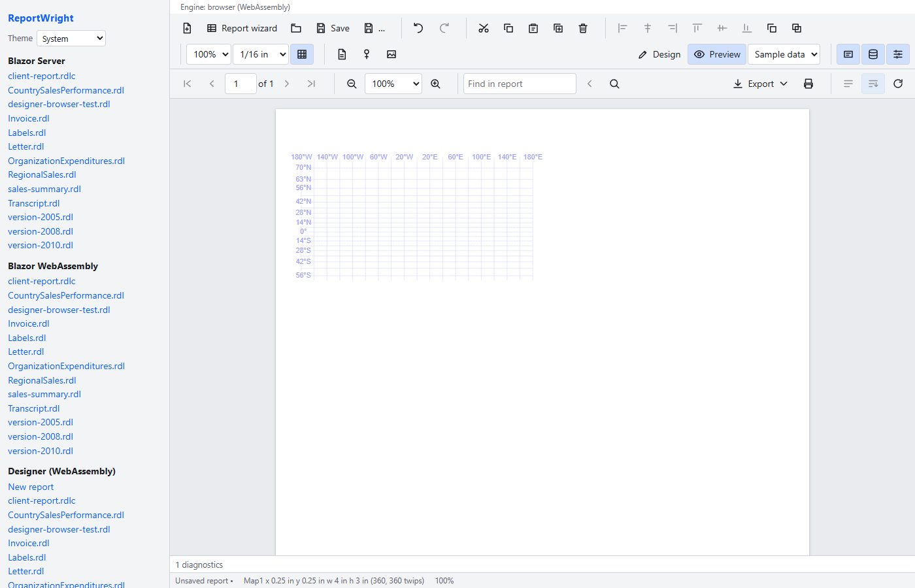Click the Save As (disk with ellipsis) button
Image resolution: width=915 pixels, height=588 pixels.
[x=374, y=28]
